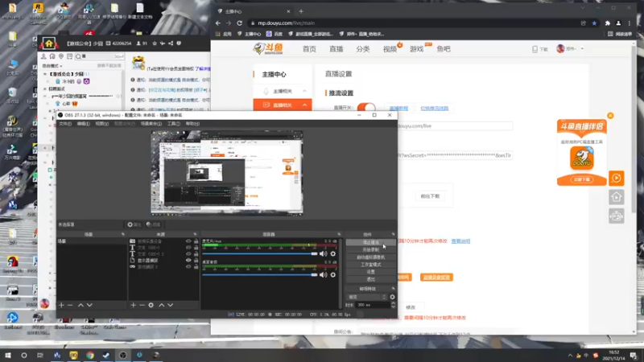Open OBS 帮助(H) menu
The image size is (644, 362).
192,124
